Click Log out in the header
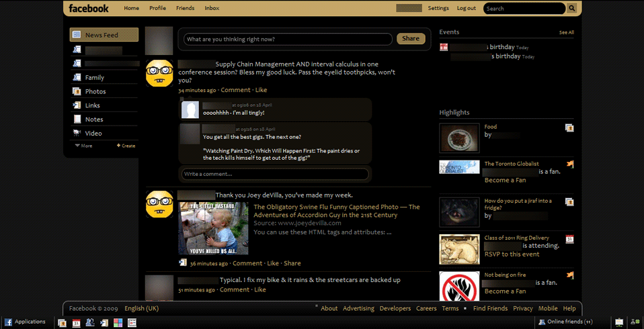This screenshot has height=329, width=644. [x=467, y=8]
